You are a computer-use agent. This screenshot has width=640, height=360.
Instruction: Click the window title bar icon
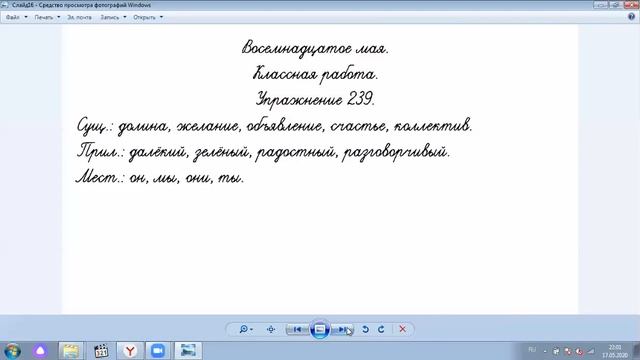click(4, 5)
